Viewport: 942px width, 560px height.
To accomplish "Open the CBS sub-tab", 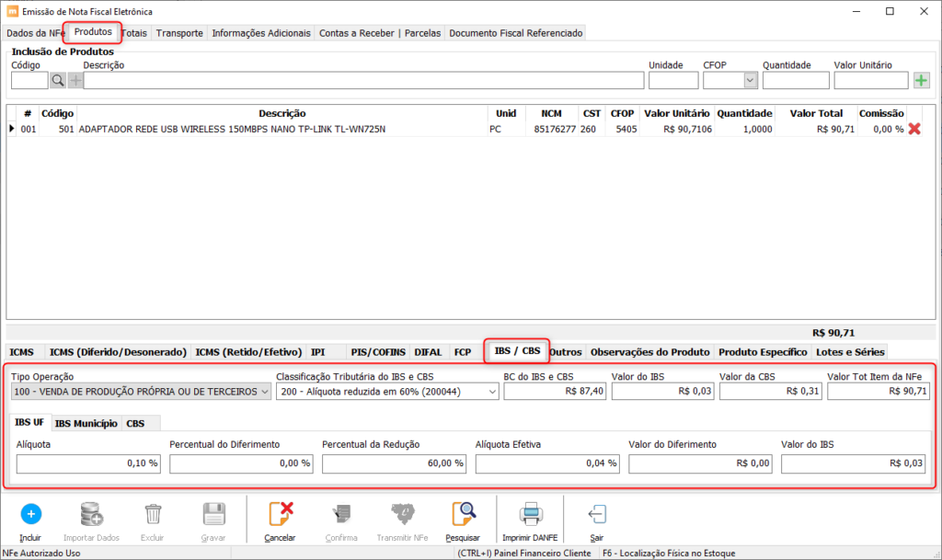I will tap(135, 424).
